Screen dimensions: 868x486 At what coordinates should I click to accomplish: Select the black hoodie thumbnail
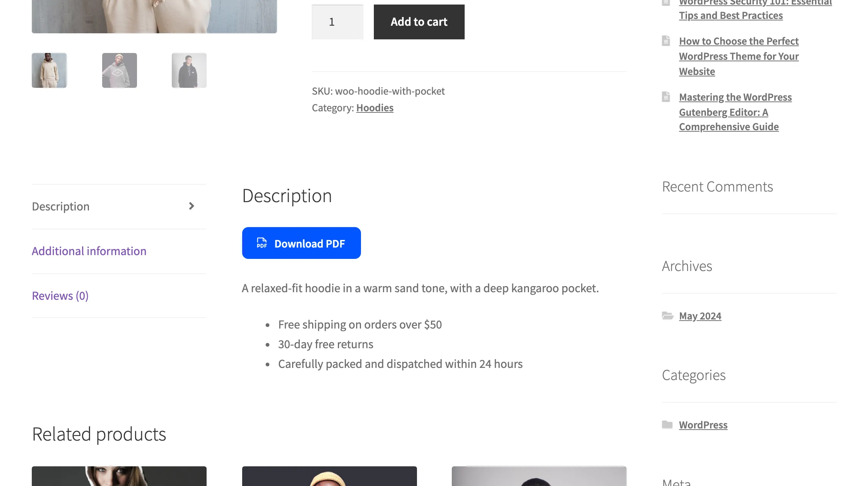pyautogui.click(x=189, y=70)
